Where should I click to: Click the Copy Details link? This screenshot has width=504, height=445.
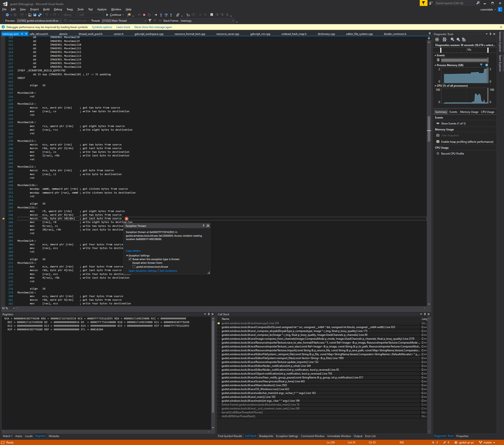point(133,251)
